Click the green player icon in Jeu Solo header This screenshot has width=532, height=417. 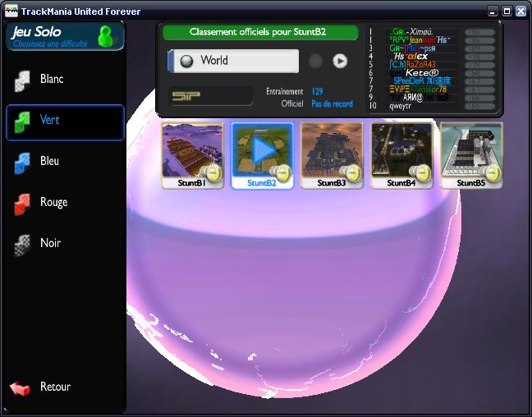tap(105, 36)
